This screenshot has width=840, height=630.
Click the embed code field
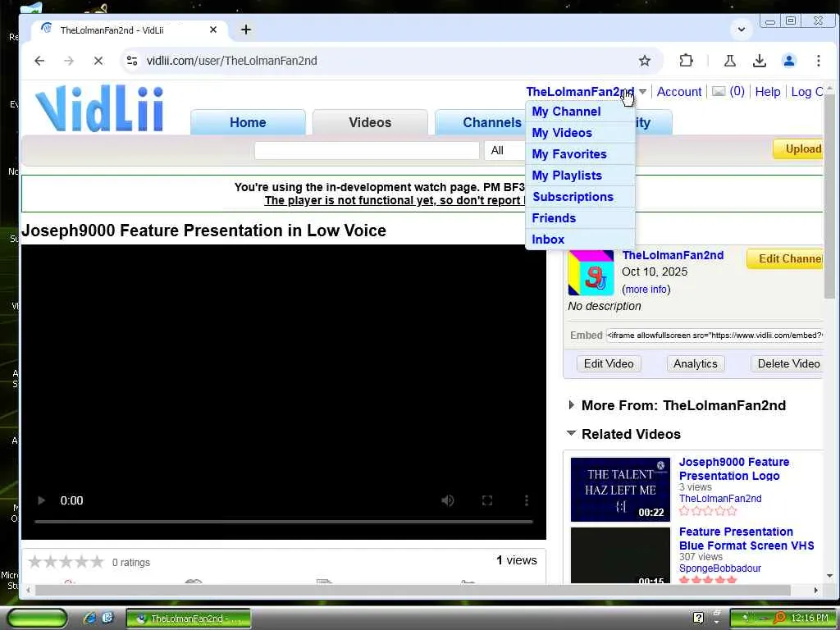point(714,335)
